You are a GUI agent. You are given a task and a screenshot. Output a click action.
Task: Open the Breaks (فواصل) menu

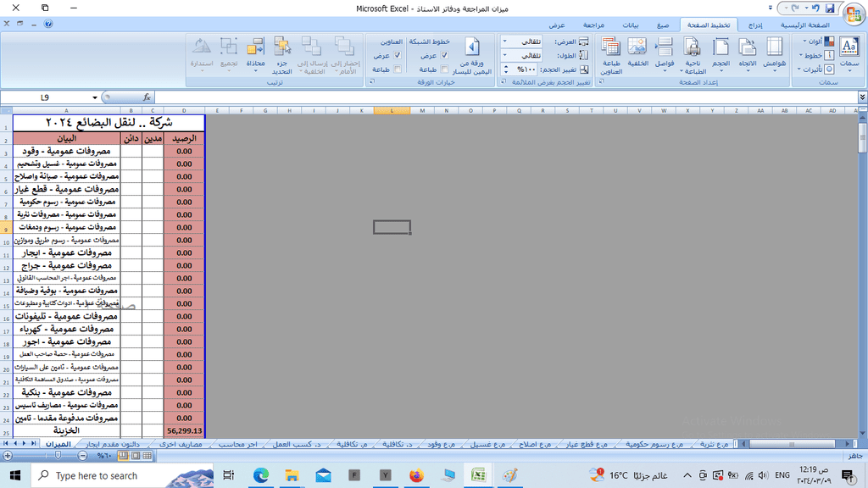(665, 53)
